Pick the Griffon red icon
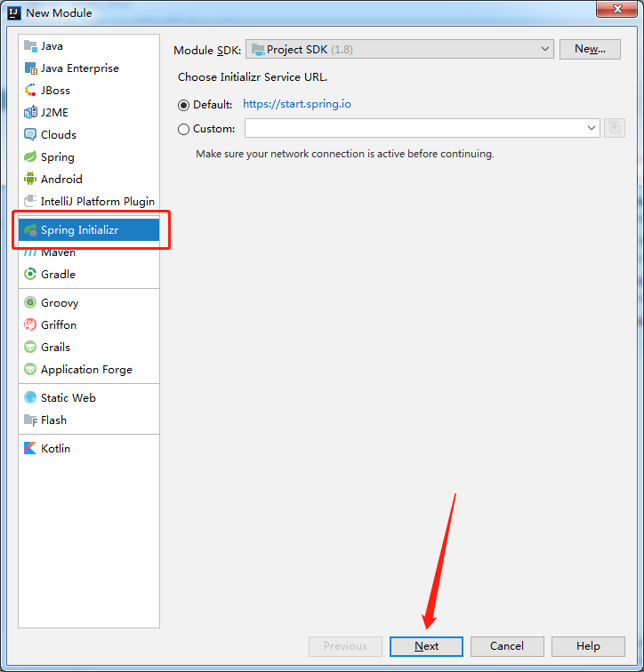This screenshot has width=644, height=672. pos(30,324)
